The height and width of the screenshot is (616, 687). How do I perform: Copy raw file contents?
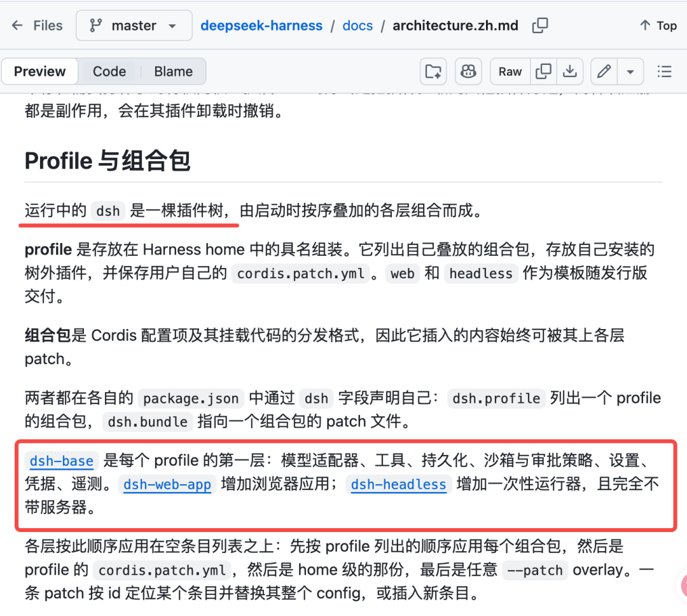coord(543,71)
